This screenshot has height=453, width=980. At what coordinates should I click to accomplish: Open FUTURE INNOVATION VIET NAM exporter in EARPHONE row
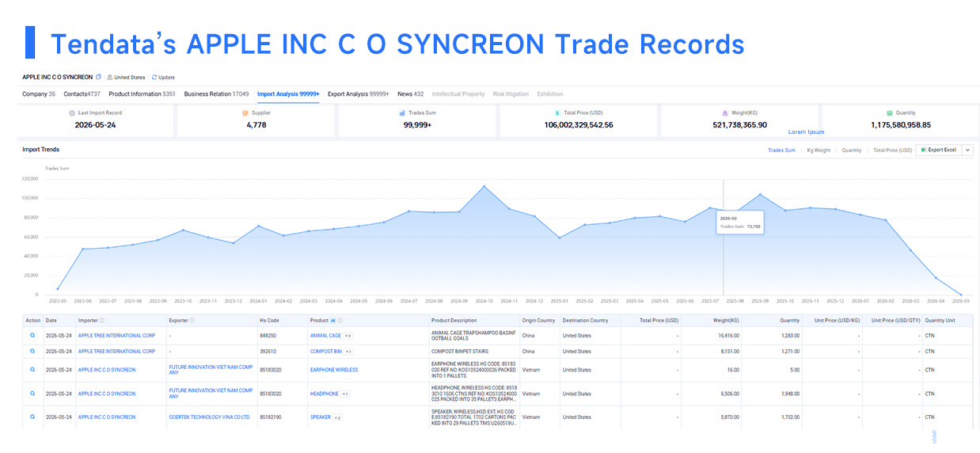[x=211, y=370]
